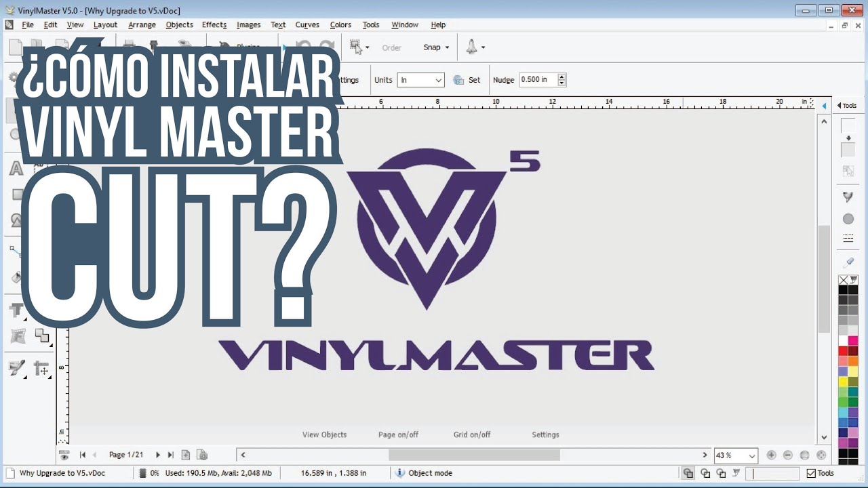This screenshot has height=488, width=868.
Task: Click the New document icon in toolbar
Action: coord(16,47)
